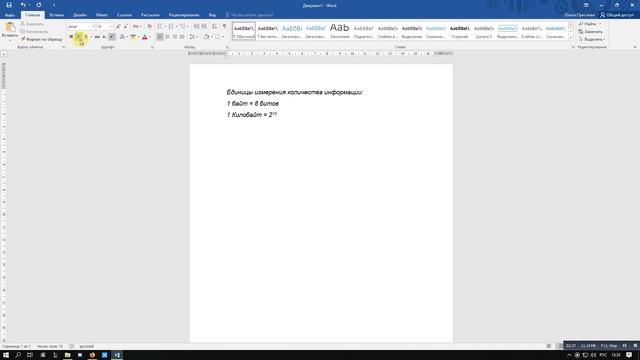Image resolution: width=640 pixels, height=360 pixels.
Task: Apply text highlight color
Action: (133, 37)
